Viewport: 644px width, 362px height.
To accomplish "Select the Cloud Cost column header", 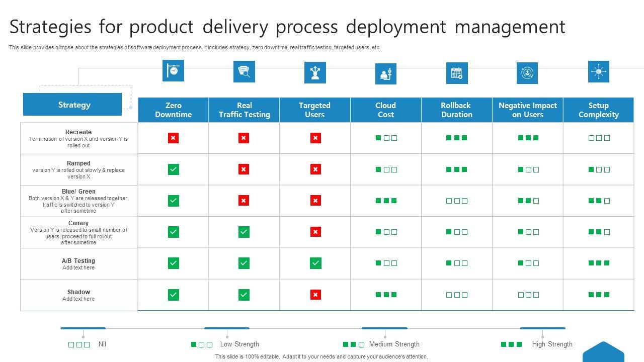I will tap(386, 110).
